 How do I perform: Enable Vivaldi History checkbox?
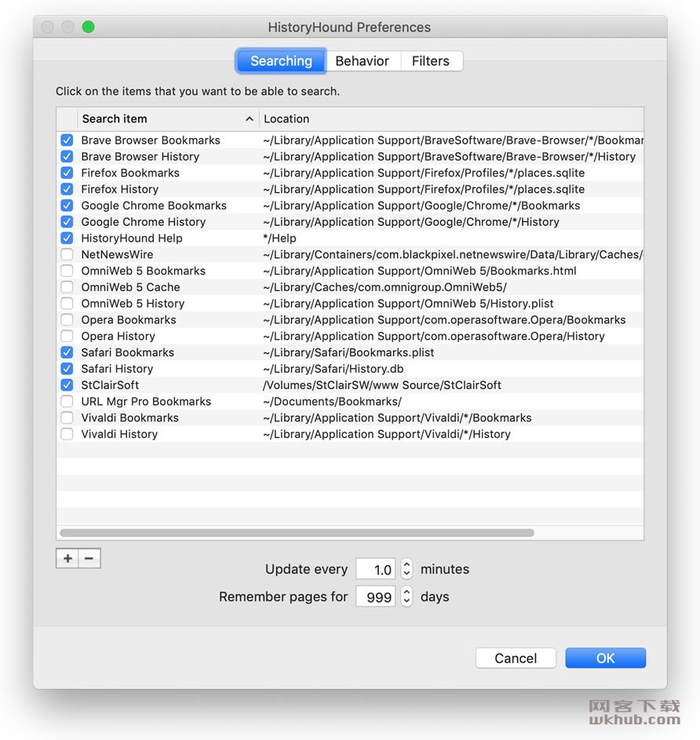tap(67, 434)
